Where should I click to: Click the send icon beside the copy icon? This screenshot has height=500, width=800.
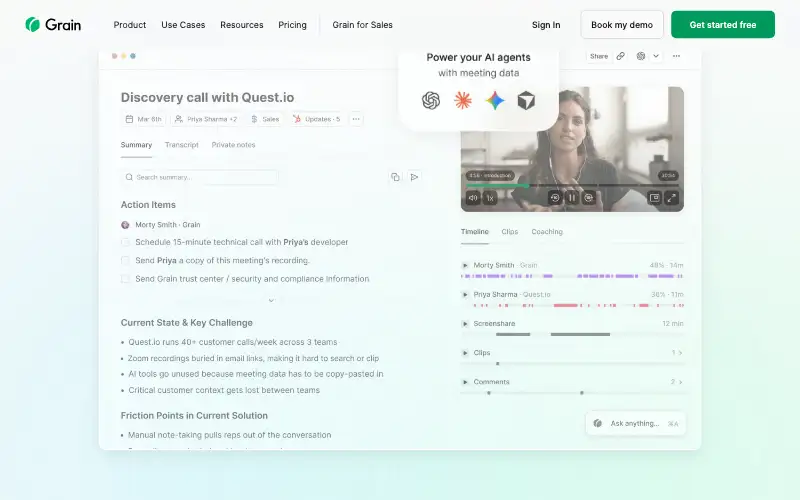click(414, 177)
